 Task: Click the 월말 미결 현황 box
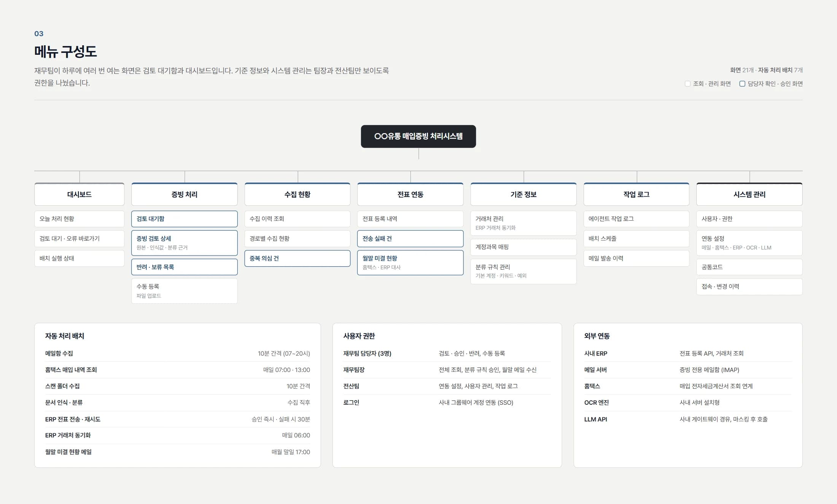(410, 262)
